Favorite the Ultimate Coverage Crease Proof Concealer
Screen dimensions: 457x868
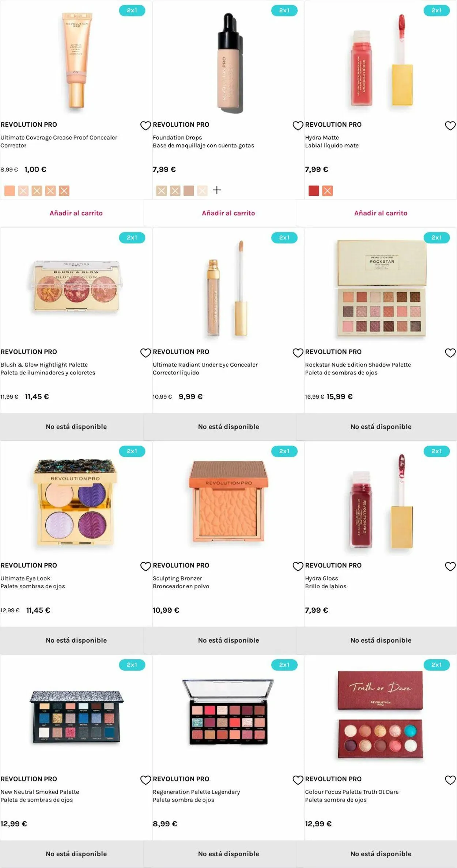click(146, 126)
